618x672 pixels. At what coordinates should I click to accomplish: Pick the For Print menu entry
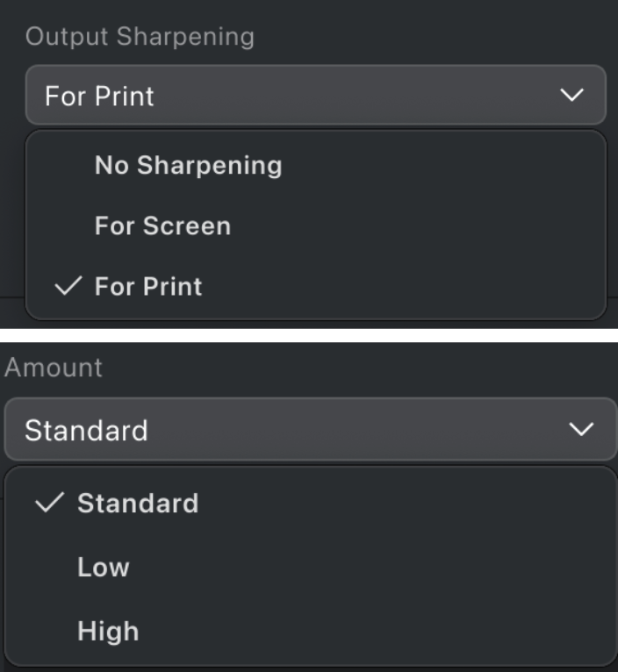click(148, 286)
